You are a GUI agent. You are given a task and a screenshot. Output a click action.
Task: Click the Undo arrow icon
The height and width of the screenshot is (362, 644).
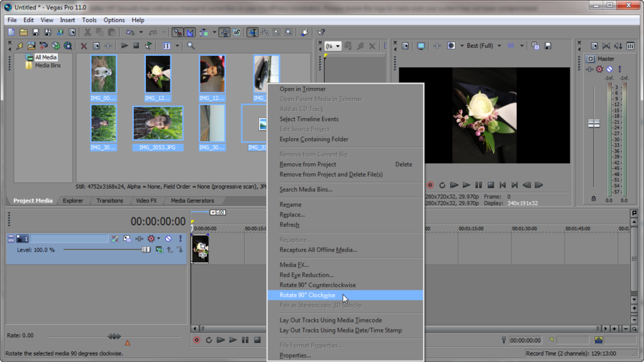click(130, 32)
